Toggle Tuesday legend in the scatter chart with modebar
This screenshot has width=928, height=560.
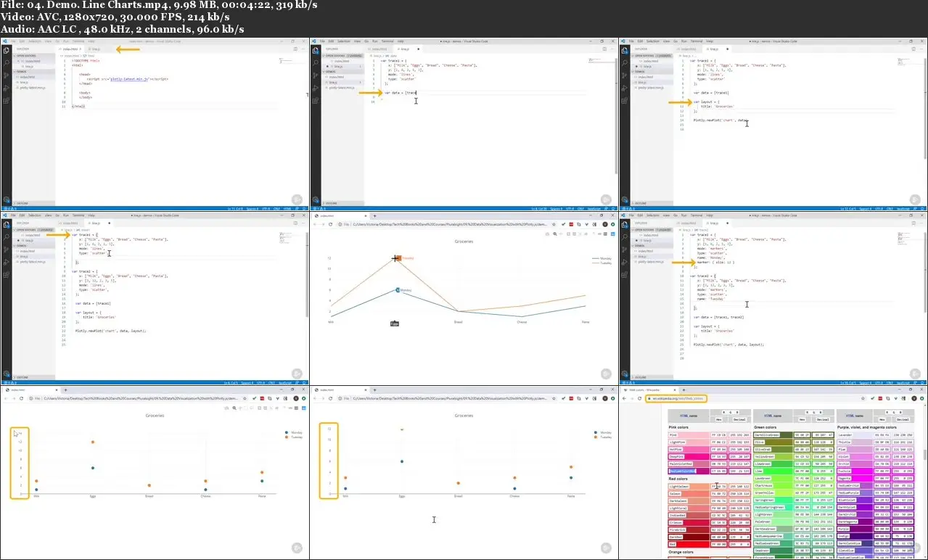pos(295,437)
